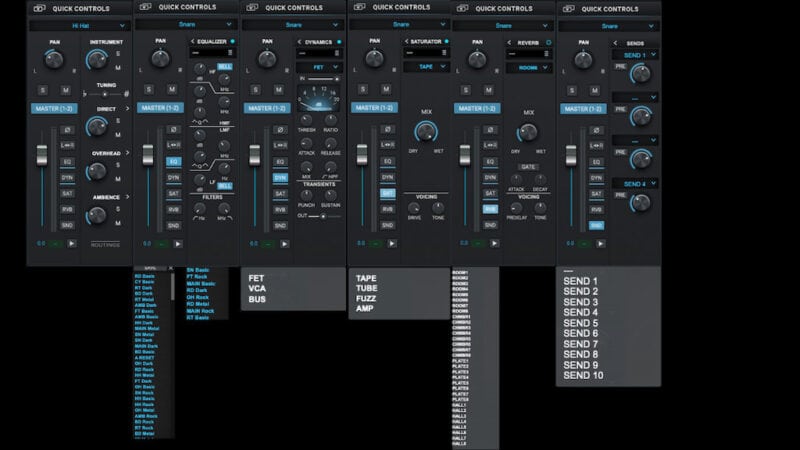
Task: Toggle the Reverb power indicator
Action: [x=549, y=42]
